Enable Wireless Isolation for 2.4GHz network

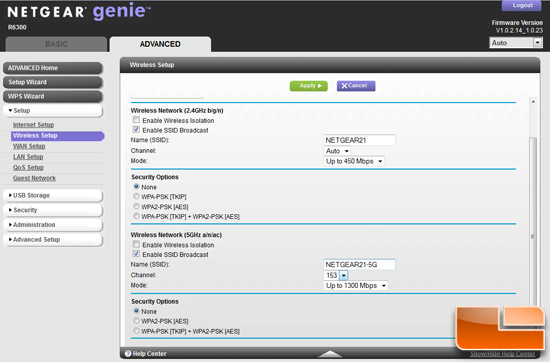(x=136, y=120)
